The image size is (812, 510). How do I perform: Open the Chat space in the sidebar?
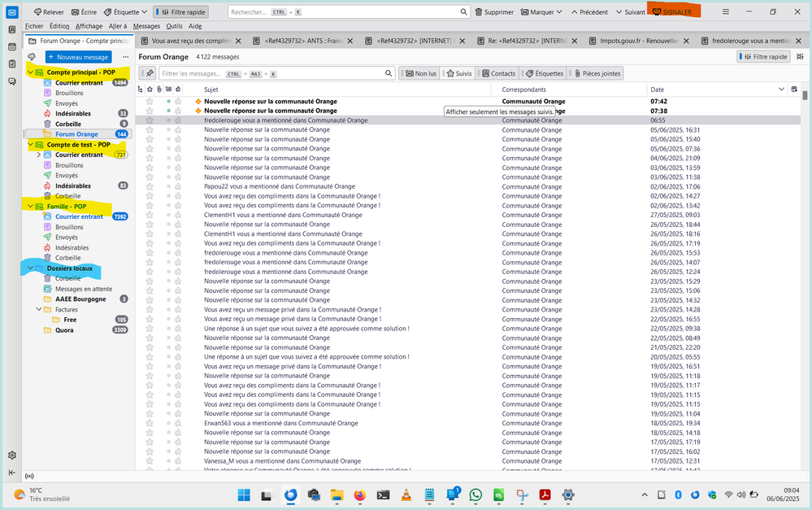click(x=11, y=81)
